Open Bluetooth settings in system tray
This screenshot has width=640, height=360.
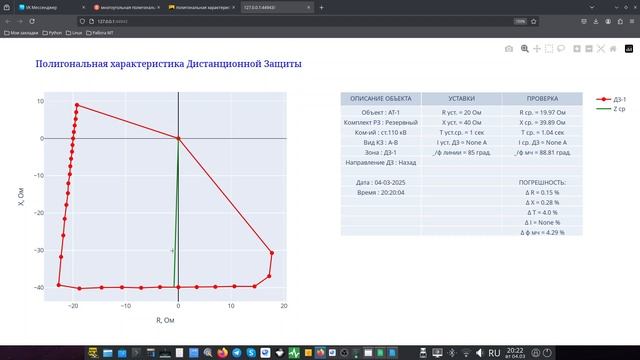pyautogui.click(x=452, y=353)
